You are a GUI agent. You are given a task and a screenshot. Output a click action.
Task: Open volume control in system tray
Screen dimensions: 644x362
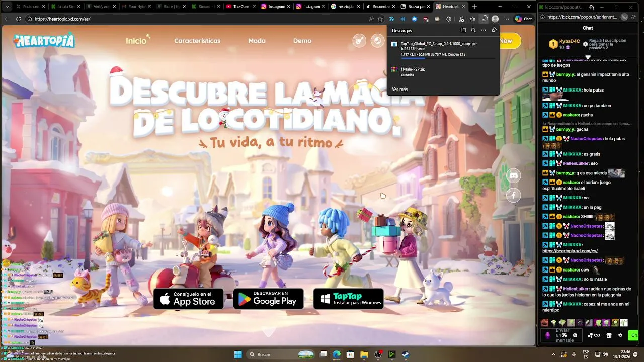coord(605,354)
